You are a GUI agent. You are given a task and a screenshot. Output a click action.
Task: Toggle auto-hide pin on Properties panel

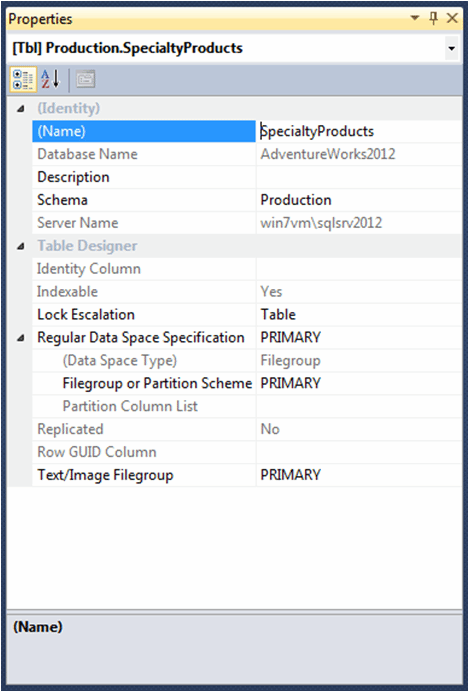pyautogui.click(x=434, y=19)
